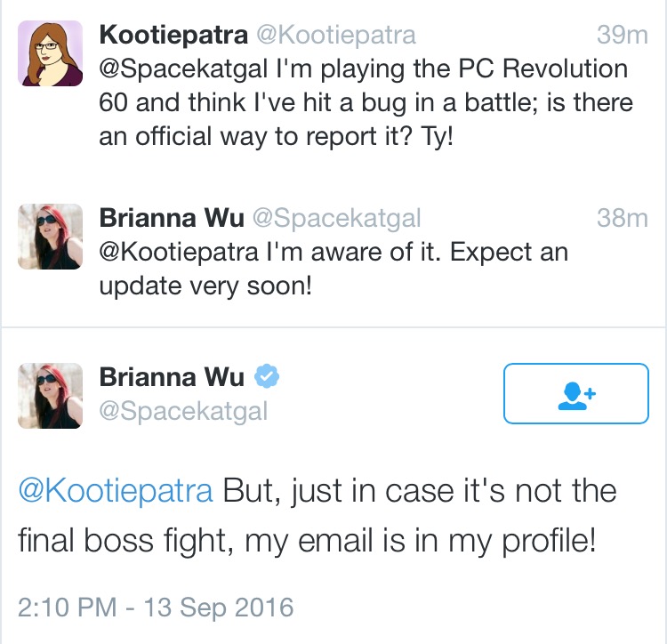Select Brianna Wu name in the 38m reply
This screenshot has height=644, width=667.
(172, 218)
